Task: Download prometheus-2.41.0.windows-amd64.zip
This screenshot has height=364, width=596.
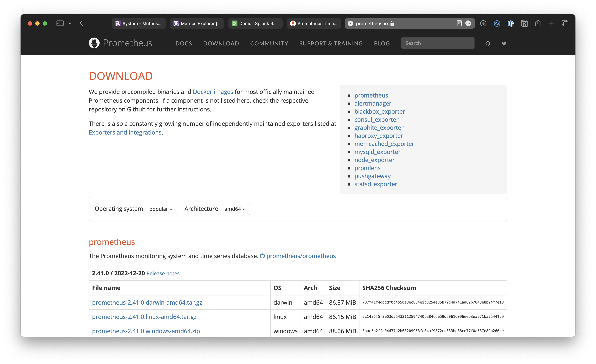Action: (146, 331)
